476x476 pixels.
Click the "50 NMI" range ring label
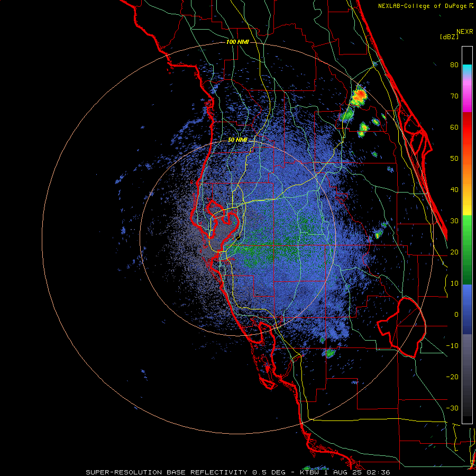[237, 140]
